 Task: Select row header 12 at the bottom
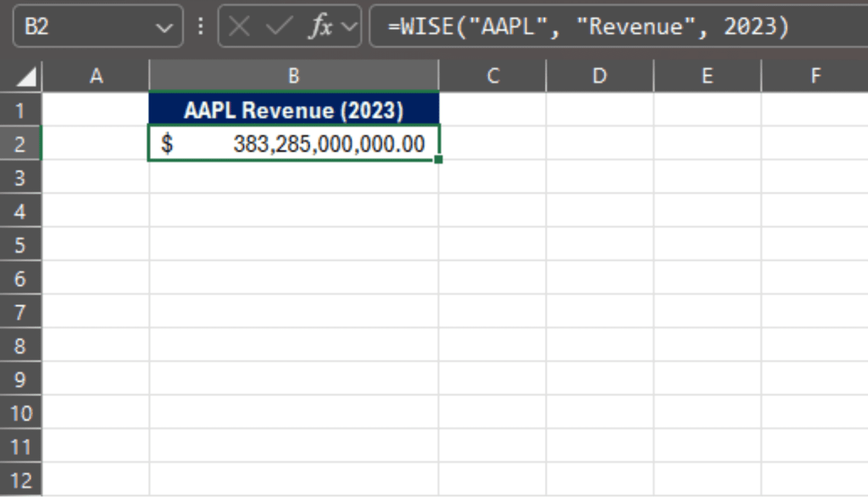pyautogui.click(x=21, y=480)
